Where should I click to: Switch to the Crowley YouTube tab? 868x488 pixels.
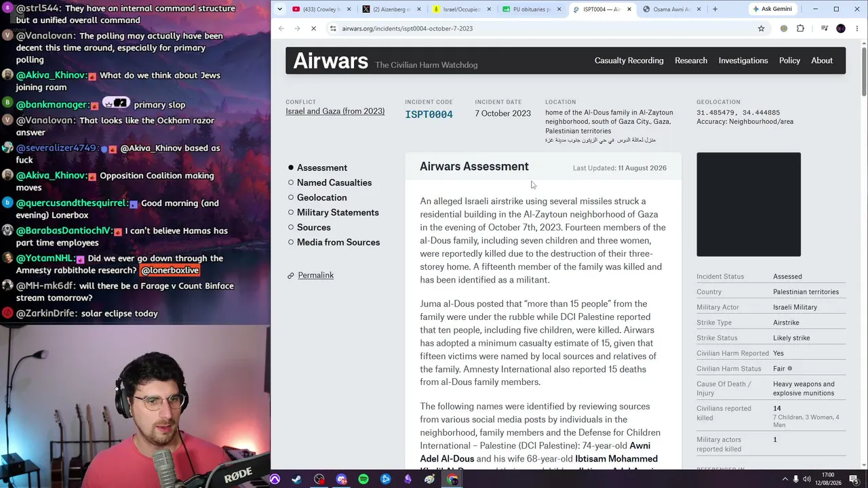coord(321,9)
